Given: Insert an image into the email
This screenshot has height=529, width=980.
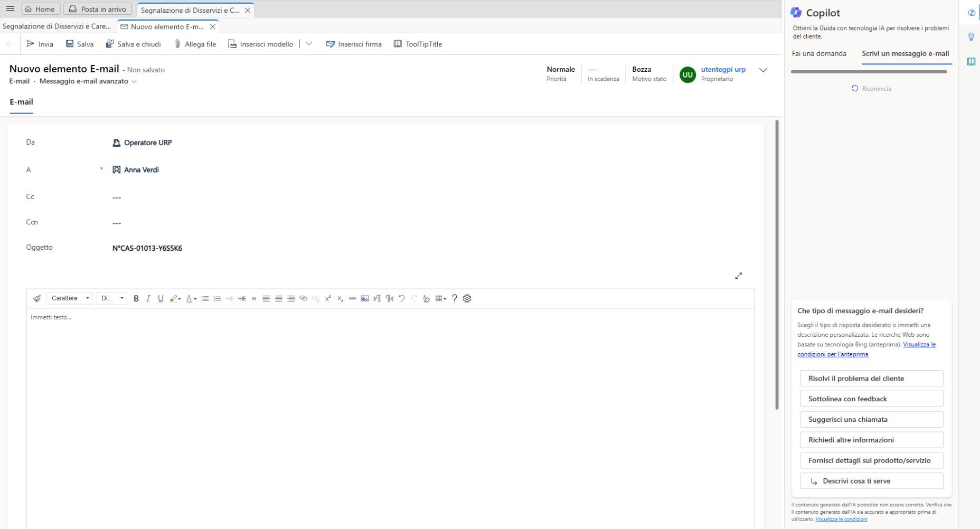Looking at the screenshot, I should [365, 298].
